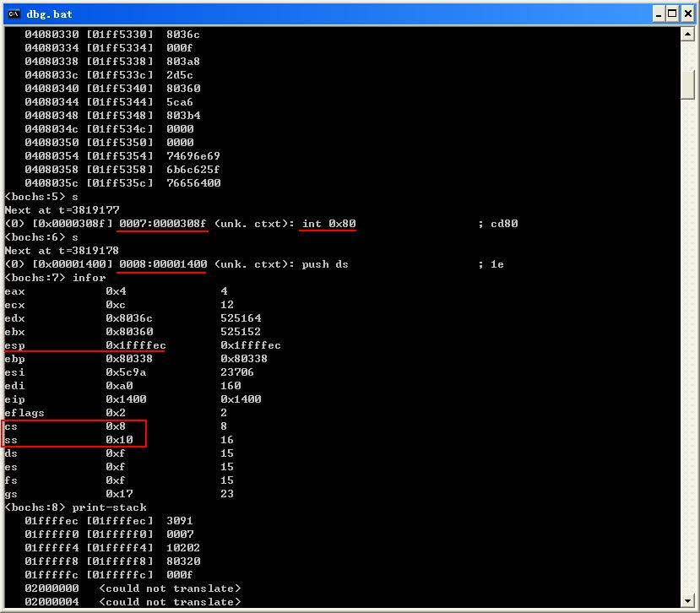Click the cs register value 0x8
Image resolution: width=700 pixels, height=613 pixels.
click(x=116, y=426)
